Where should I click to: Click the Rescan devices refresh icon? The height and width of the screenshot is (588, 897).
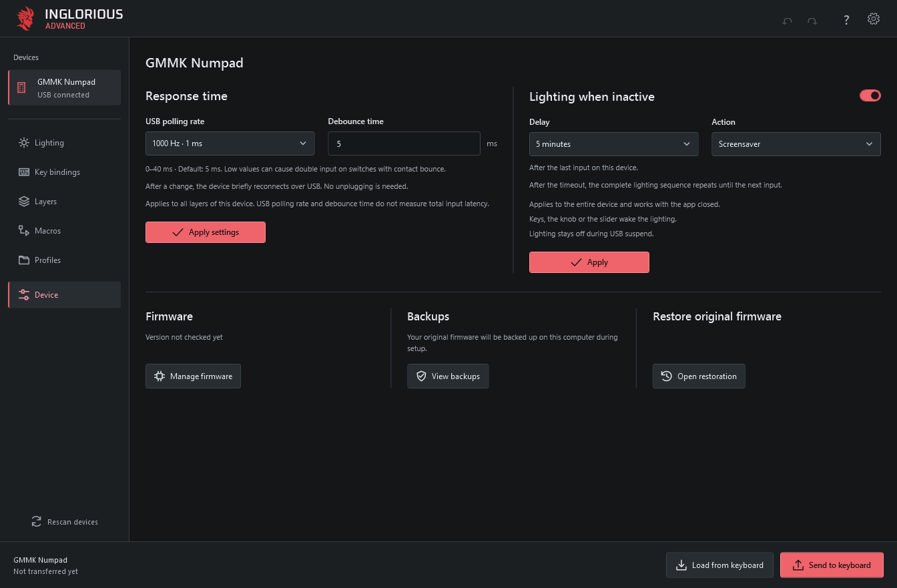[x=37, y=522]
